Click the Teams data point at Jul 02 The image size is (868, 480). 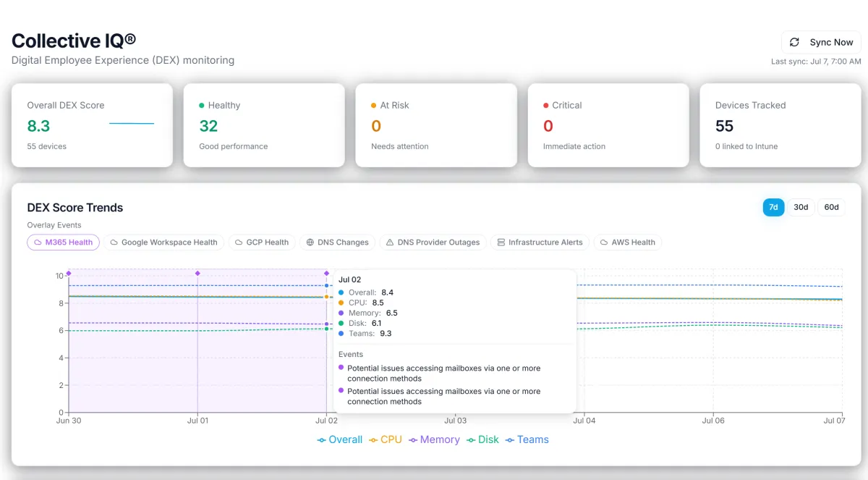pyautogui.click(x=327, y=285)
